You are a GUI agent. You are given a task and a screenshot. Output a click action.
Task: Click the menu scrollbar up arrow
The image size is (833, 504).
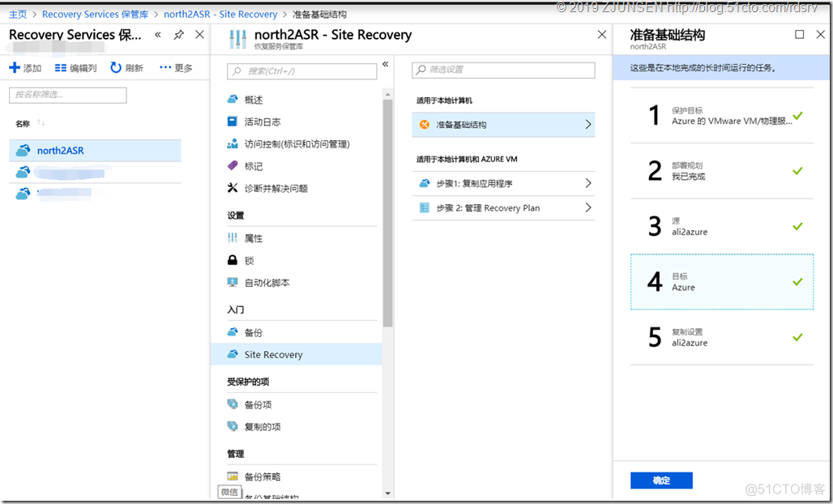[387, 95]
